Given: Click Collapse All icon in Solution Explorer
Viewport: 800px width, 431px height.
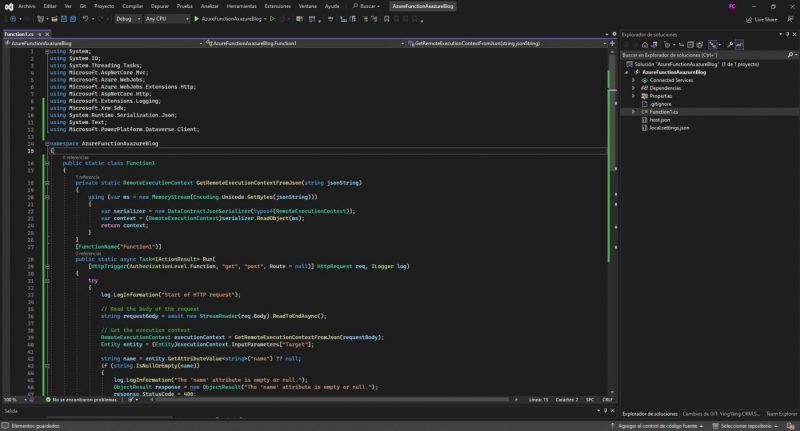Looking at the screenshot, I should 690,45.
